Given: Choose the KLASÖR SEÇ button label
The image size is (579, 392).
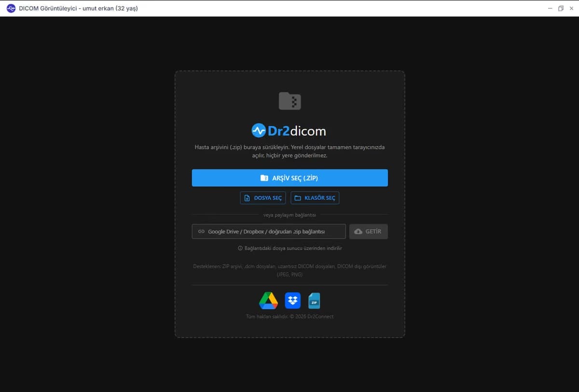Looking at the screenshot, I should (x=320, y=198).
